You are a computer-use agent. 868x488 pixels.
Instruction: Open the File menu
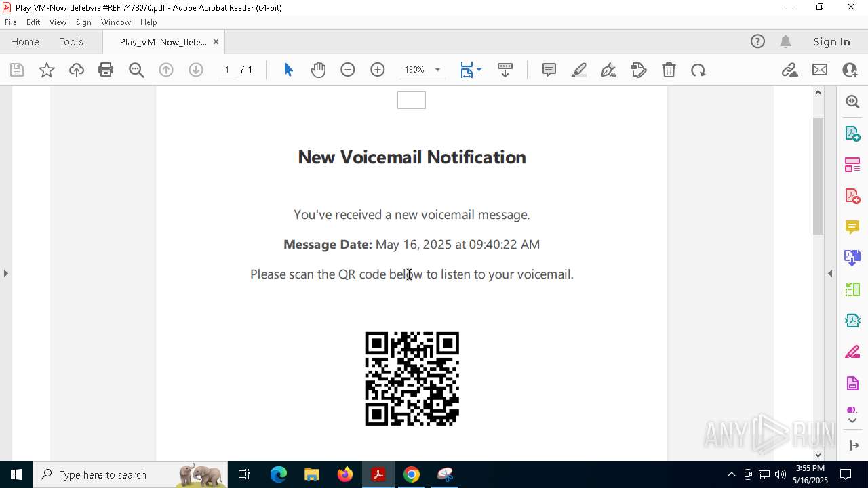(11, 22)
